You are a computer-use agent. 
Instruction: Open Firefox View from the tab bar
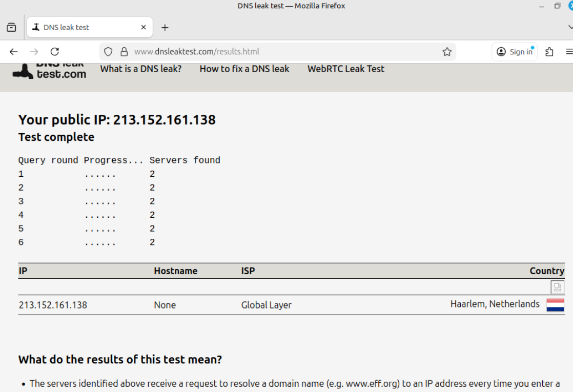coord(11,28)
